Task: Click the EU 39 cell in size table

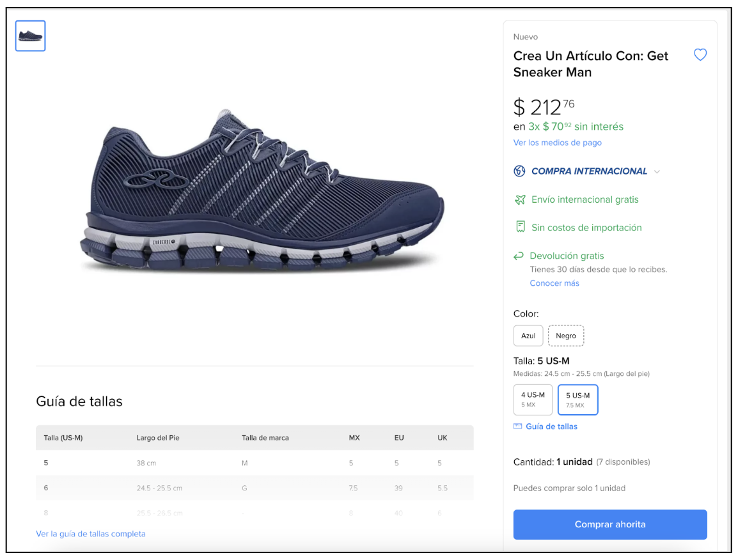Action: click(x=398, y=488)
